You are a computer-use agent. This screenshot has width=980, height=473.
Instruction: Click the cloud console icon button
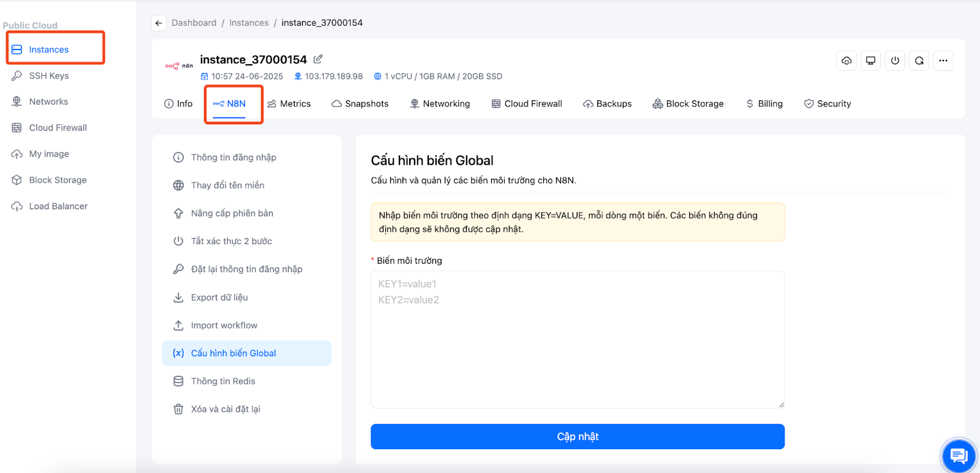coord(846,61)
